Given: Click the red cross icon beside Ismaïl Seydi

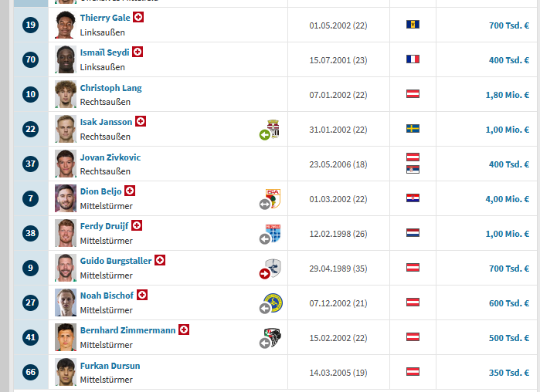Looking at the screenshot, I should click(x=138, y=52).
